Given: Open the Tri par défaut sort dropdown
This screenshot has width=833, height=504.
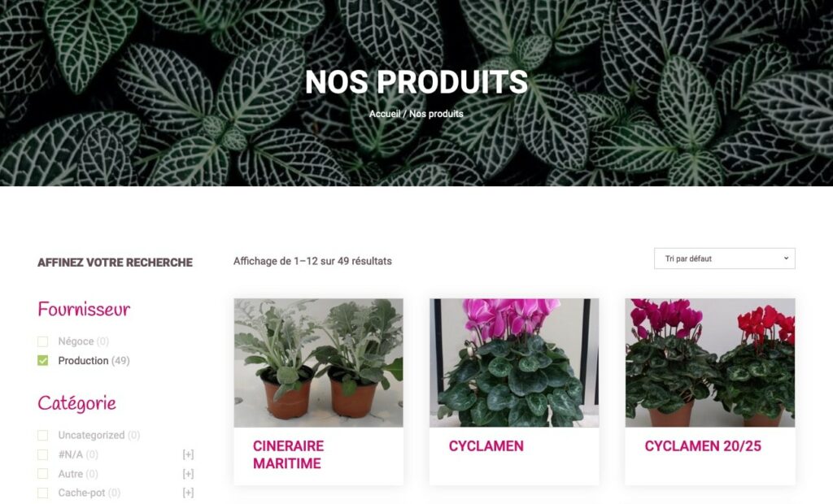Looking at the screenshot, I should (x=725, y=259).
